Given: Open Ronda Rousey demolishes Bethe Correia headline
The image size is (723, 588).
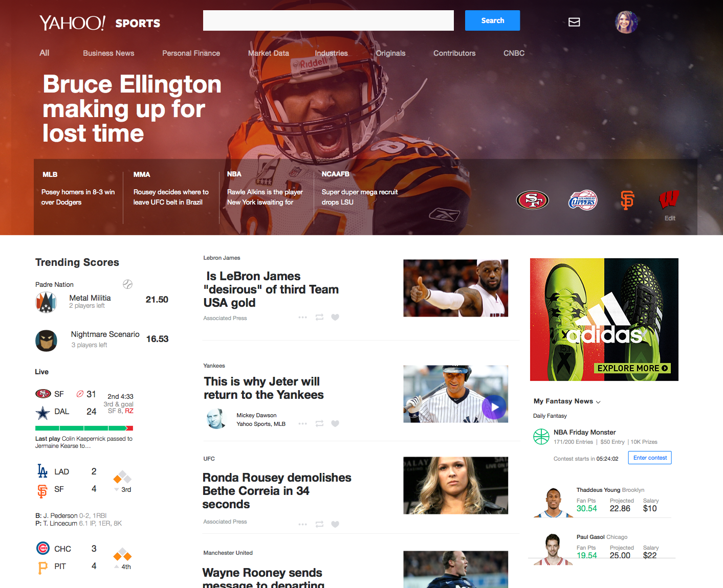Looking at the screenshot, I should click(277, 491).
